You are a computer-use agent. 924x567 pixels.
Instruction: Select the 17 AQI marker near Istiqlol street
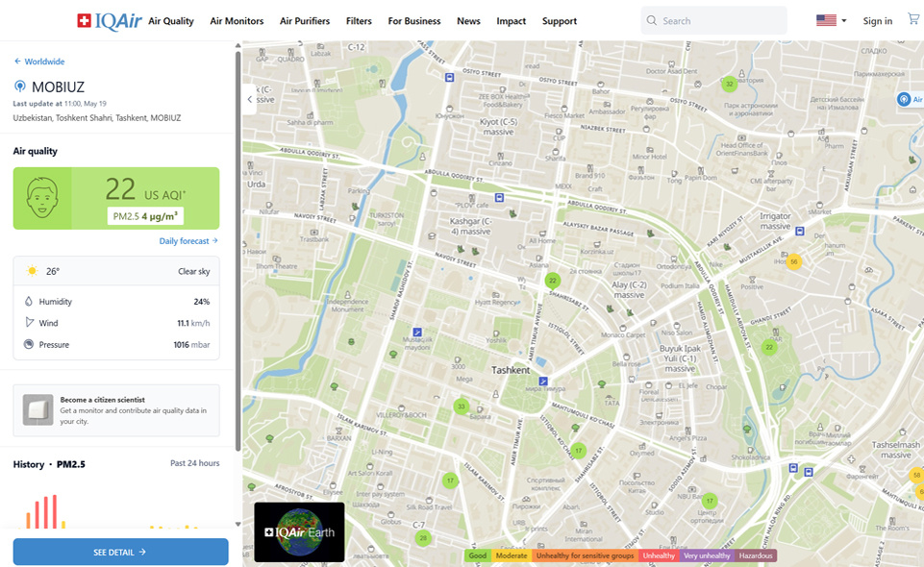[x=579, y=451]
